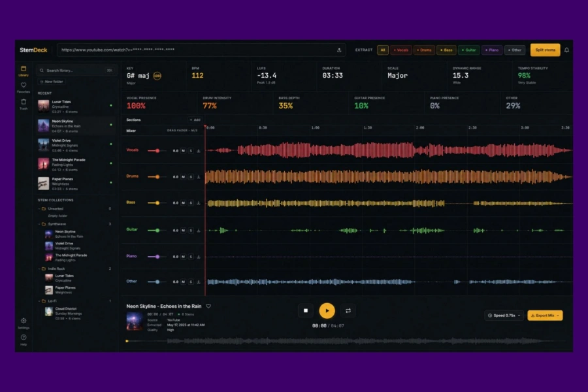Show Favorites from the sidebar heart icon
588x392 pixels.
(x=24, y=87)
